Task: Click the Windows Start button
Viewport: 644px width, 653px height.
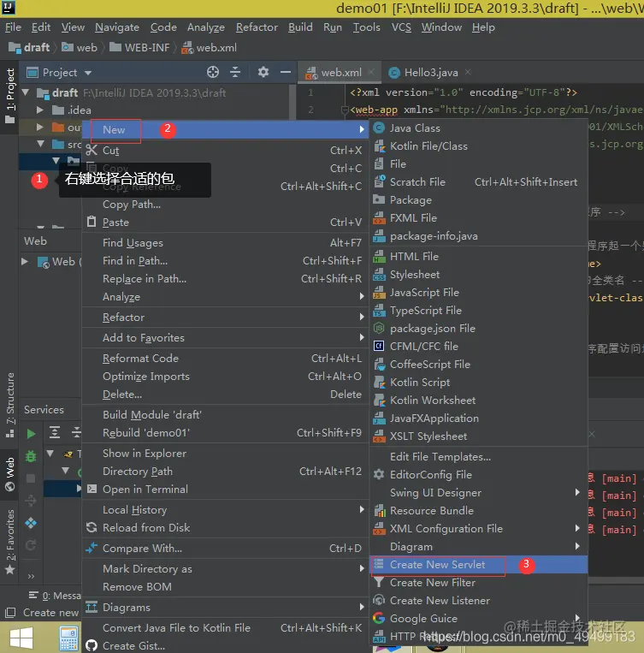Action: click(21, 638)
